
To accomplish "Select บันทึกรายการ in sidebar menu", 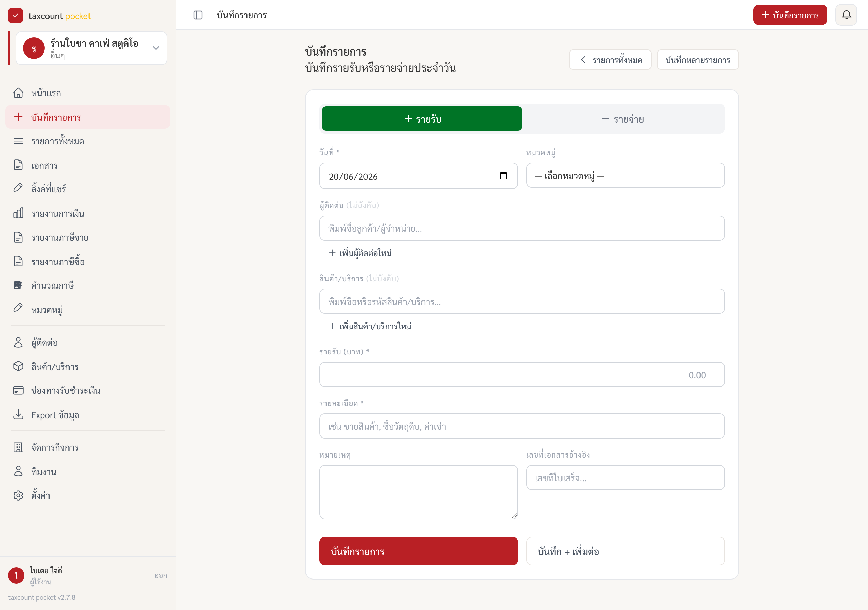I will click(x=88, y=117).
